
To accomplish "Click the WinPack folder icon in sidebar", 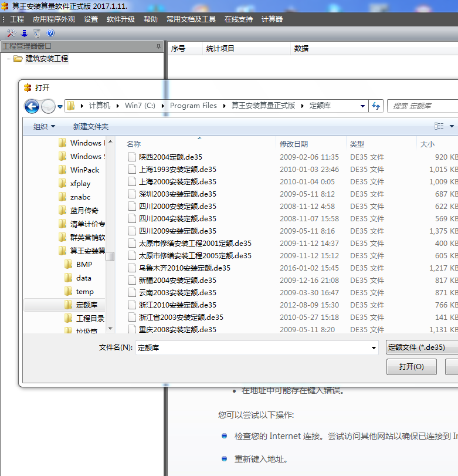I will [63, 170].
